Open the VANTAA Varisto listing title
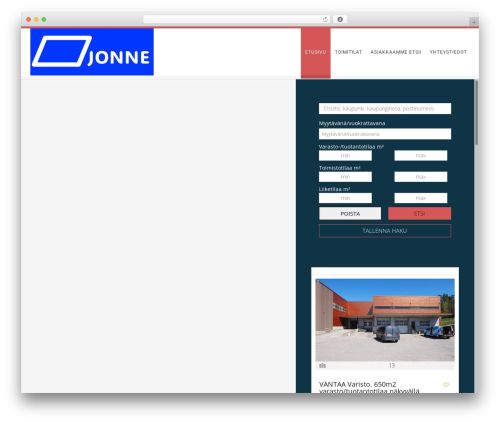 click(x=369, y=388)
